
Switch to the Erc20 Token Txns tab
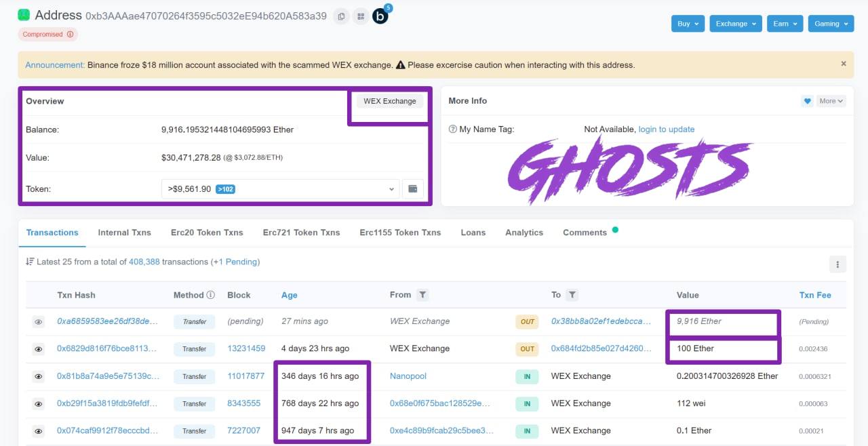207,232
